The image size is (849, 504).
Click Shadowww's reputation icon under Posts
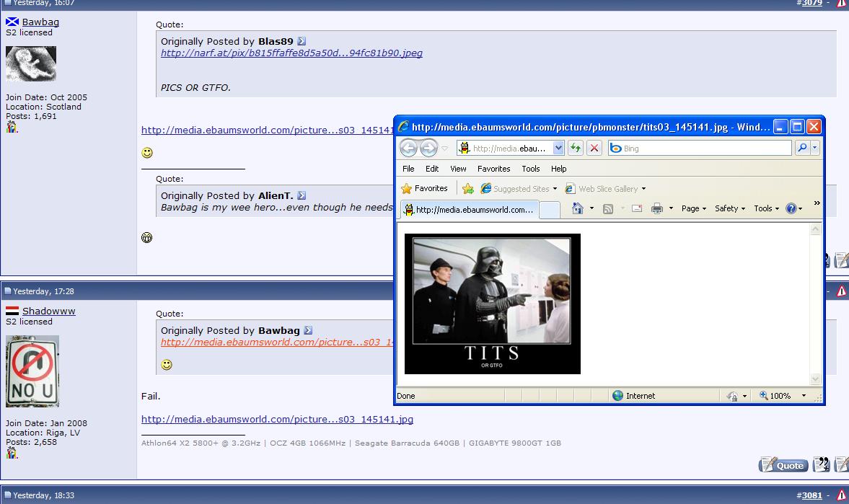(12, 453)
